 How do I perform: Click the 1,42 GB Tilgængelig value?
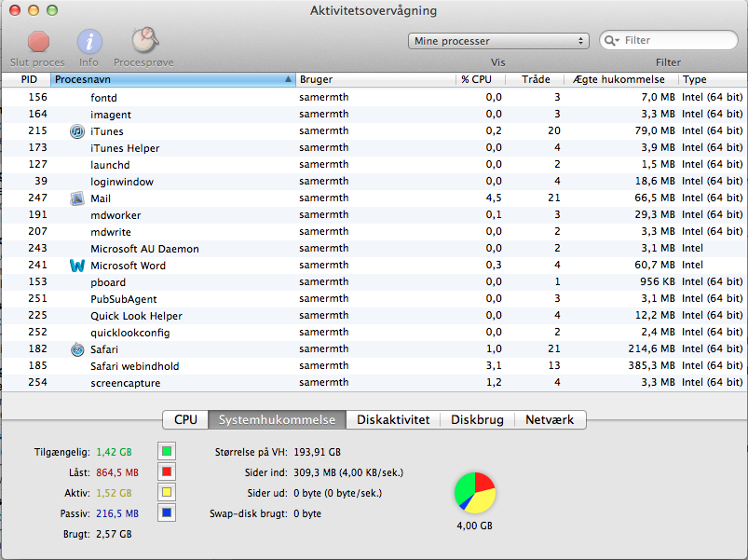pos(114,452)
